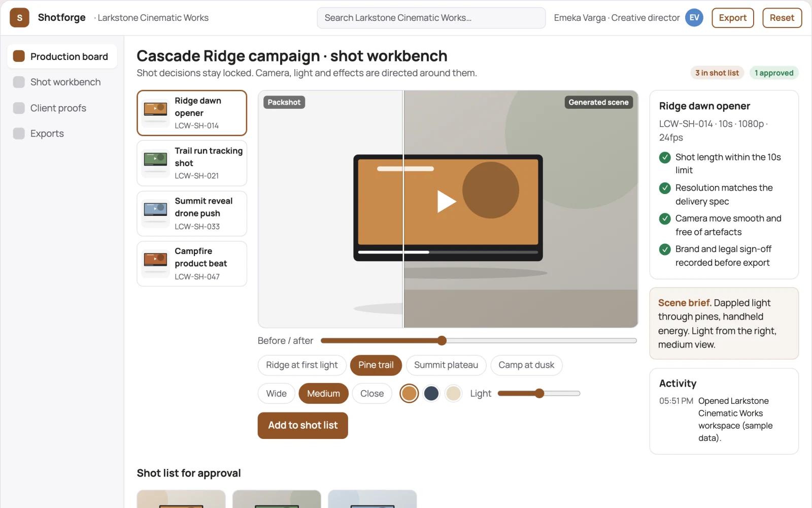Focus the Search Larkstone Cinematic Works field
Screen dimensions: 812x508
click(x=431, y=18)
